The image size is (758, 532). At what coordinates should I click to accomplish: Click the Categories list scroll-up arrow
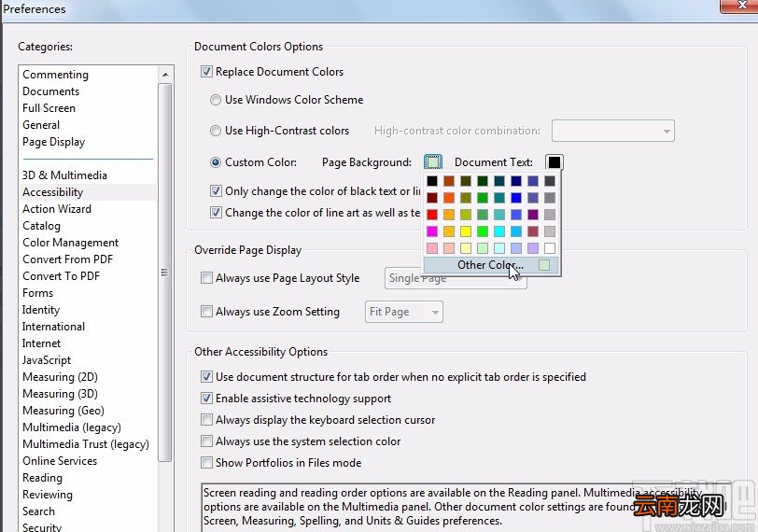[165, 75]
